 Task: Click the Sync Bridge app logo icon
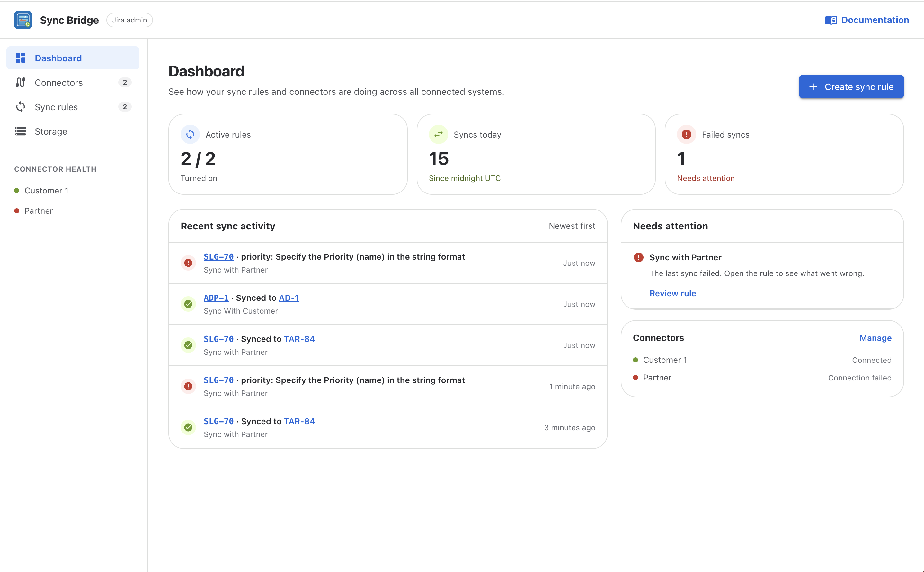tap(23, 20)
